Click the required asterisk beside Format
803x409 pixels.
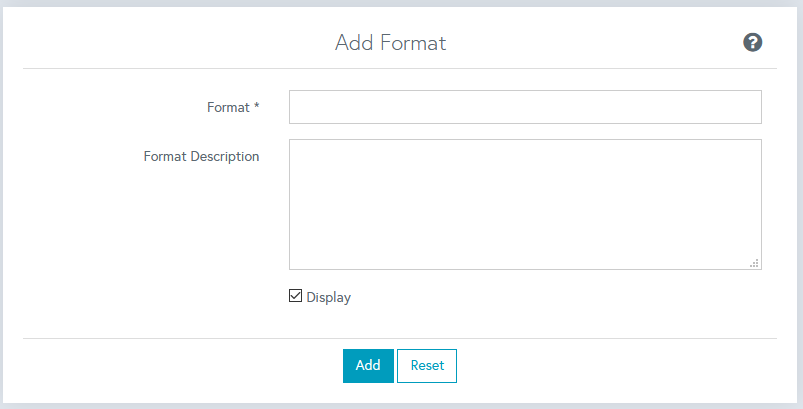pos(256,107)
